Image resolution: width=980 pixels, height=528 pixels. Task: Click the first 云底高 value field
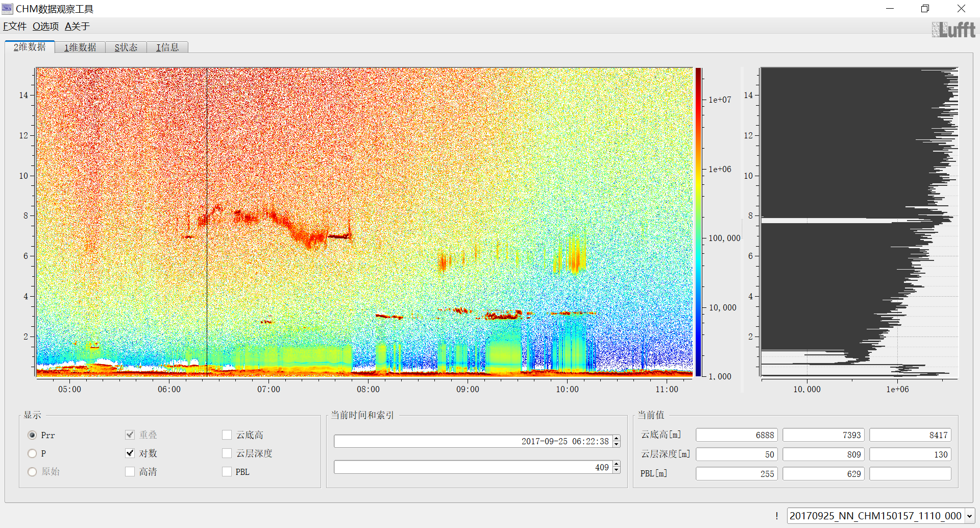(x=737, y=435)
